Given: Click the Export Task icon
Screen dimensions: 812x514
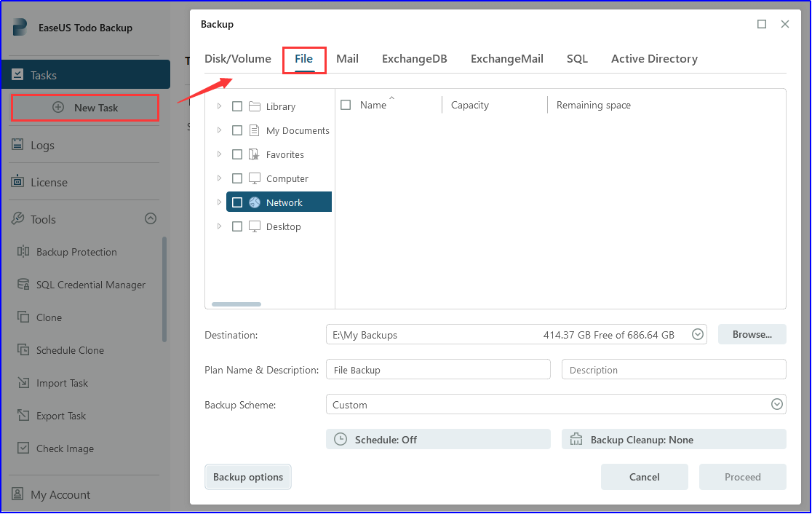Looking at the screenshot, I should point(23,416).
